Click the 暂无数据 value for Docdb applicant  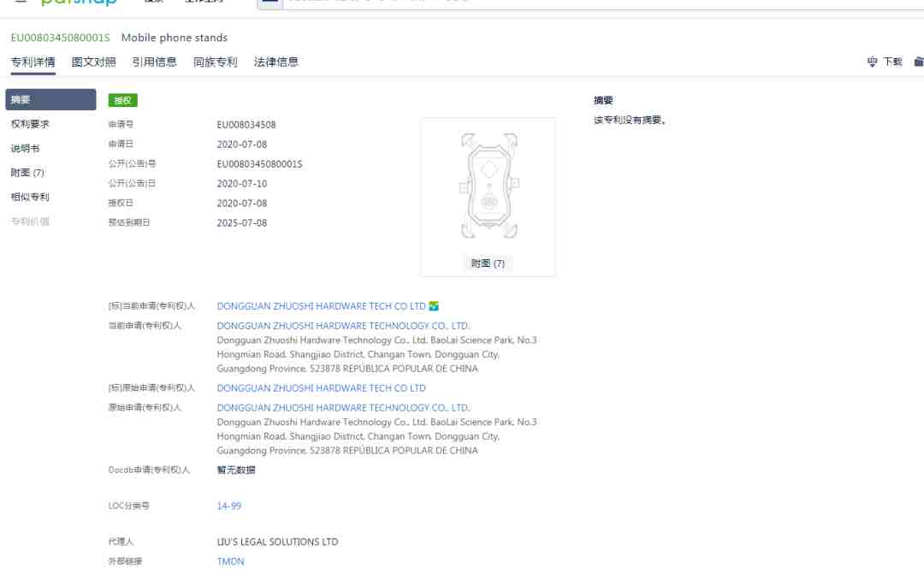click(x=236, y=470)
